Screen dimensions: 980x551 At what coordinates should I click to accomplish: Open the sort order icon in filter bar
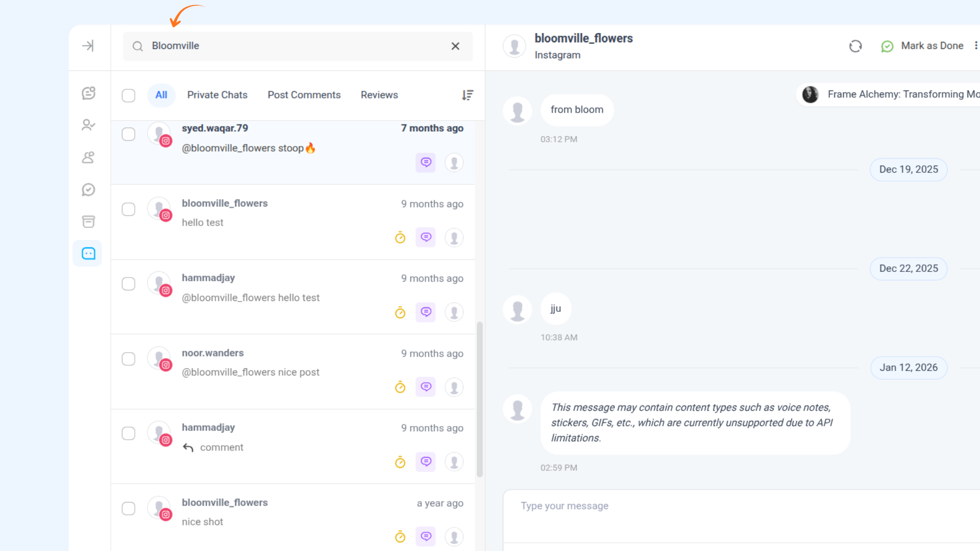468,95
